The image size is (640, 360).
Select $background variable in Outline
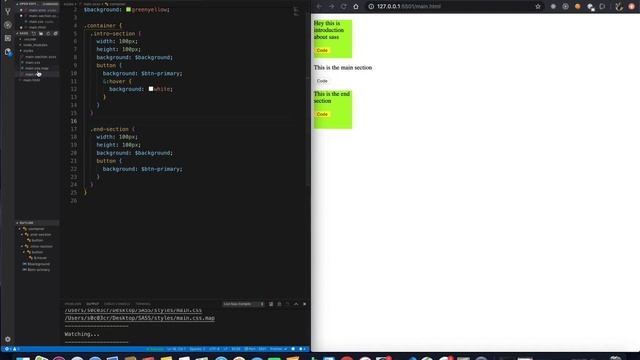click(37, 264)
